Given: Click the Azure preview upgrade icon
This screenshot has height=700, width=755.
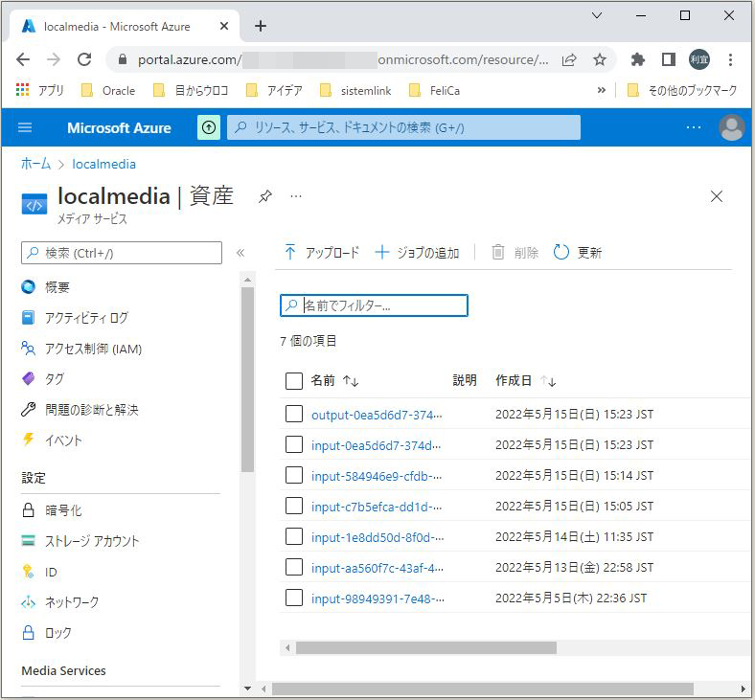Looking at the screenshot, I should click(x=209, y=127).
